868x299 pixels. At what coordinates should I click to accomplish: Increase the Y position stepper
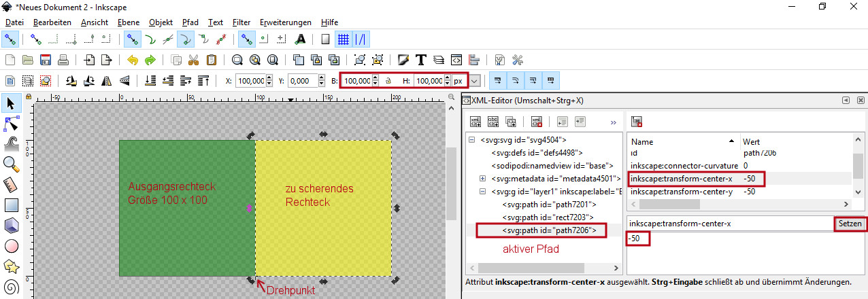[x=321, y=78]
